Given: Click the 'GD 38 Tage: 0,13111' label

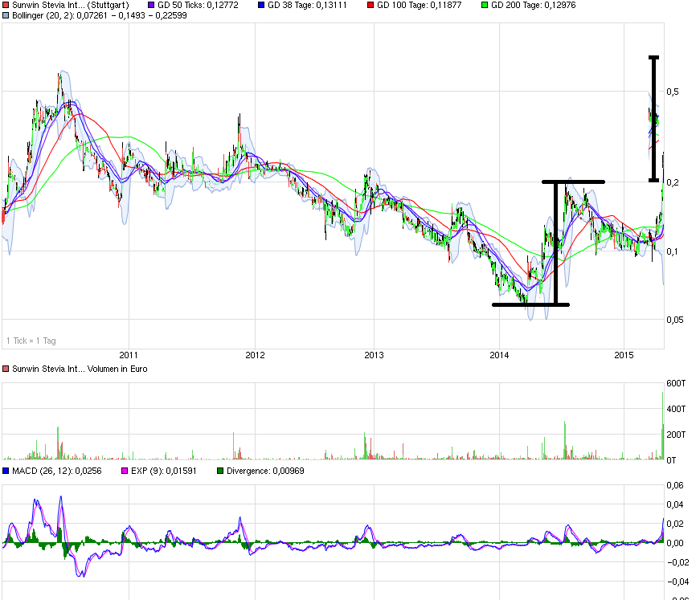Looking at the screenshot, I should [307, 5].
